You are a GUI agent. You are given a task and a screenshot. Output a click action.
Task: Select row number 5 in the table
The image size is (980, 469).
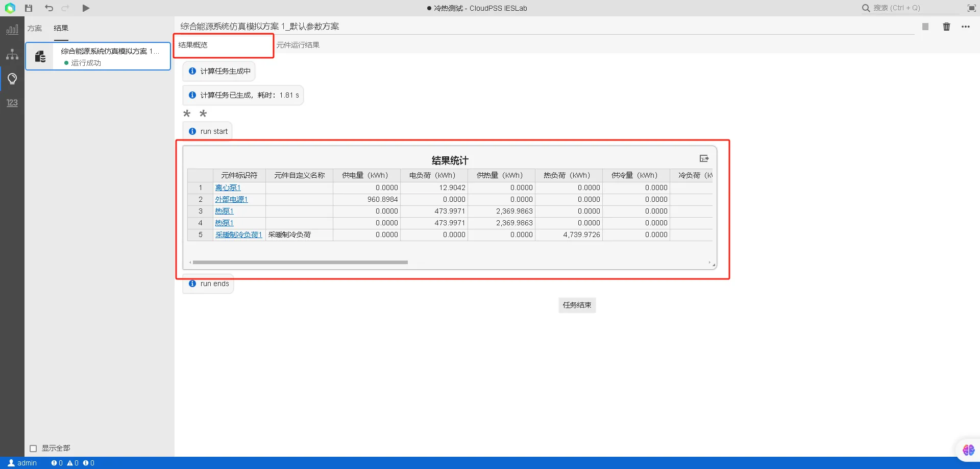click(201, 235)
